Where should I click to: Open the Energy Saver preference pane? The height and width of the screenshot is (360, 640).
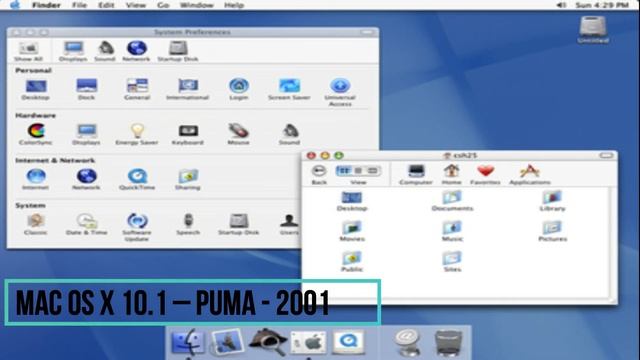(137, 134)
